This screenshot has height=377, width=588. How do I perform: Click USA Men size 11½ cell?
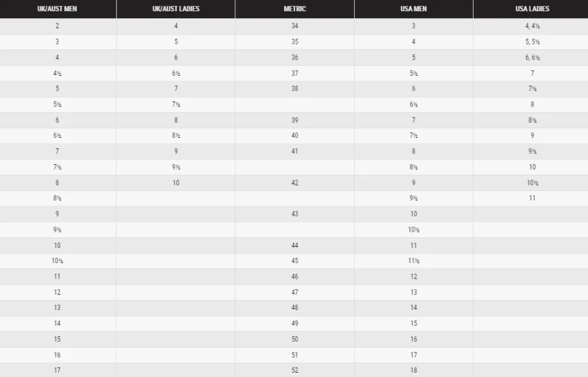coord(413,261)
